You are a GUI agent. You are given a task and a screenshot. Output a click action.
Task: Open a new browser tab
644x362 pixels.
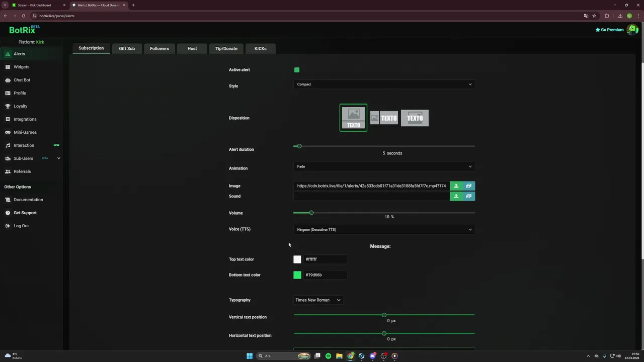[x=133, y=5]
